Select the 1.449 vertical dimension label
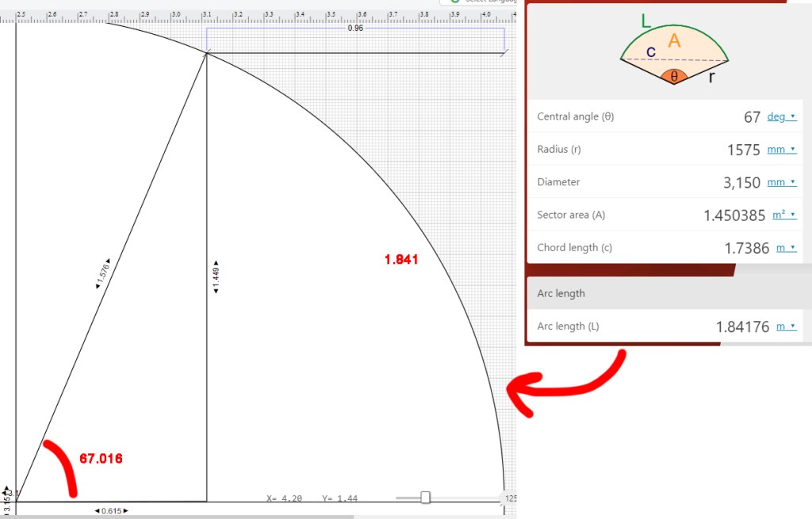812x519 pixels. (x=216, y=278)
